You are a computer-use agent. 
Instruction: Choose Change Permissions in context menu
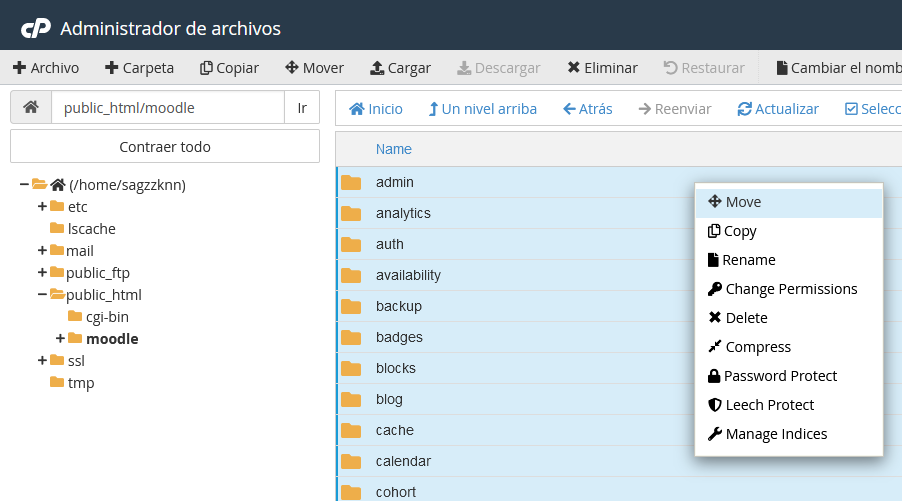[x=789, y=289]
